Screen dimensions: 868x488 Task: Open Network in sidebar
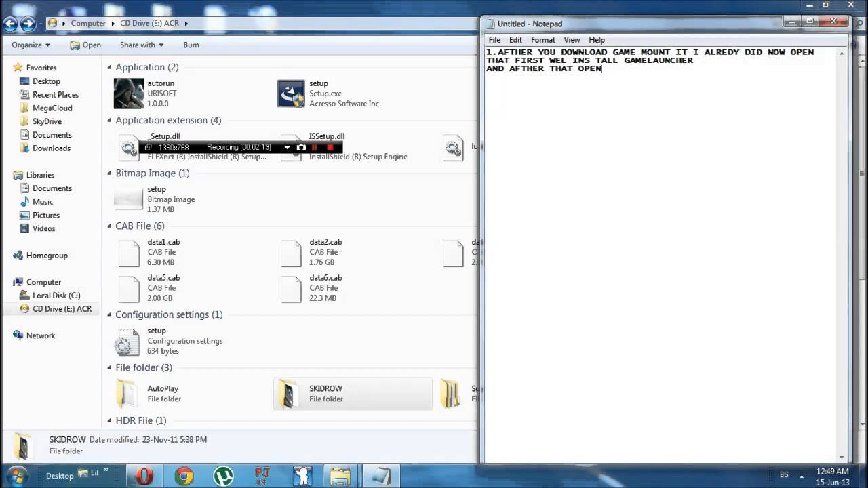tap(41, 335)
